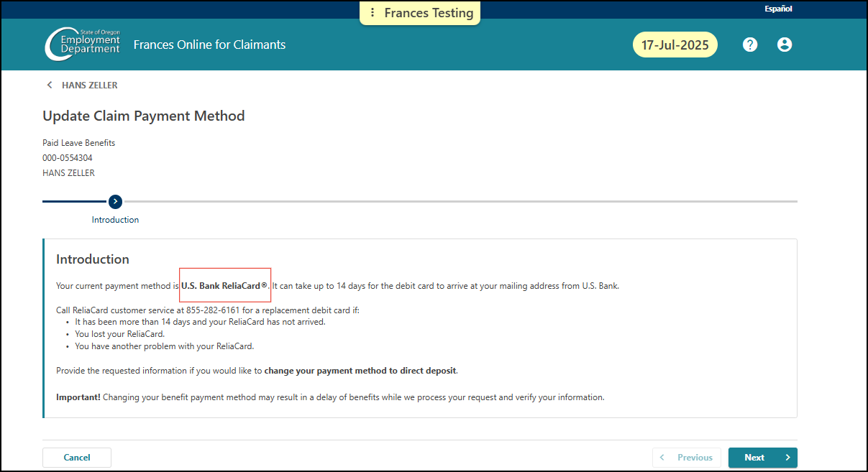Open the user profile account icon
The image size is (868, 472).
785,45
